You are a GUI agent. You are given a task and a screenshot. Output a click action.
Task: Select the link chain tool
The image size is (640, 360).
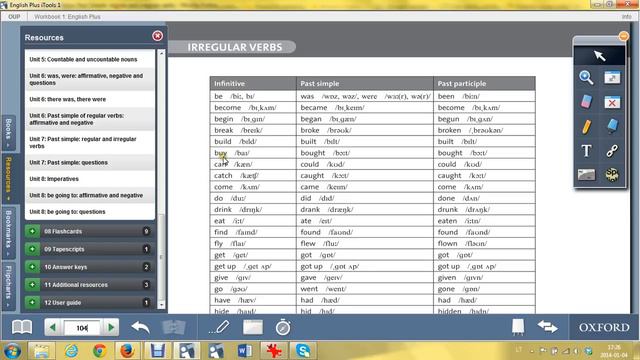pyautogui.click(x=612, y=151)
